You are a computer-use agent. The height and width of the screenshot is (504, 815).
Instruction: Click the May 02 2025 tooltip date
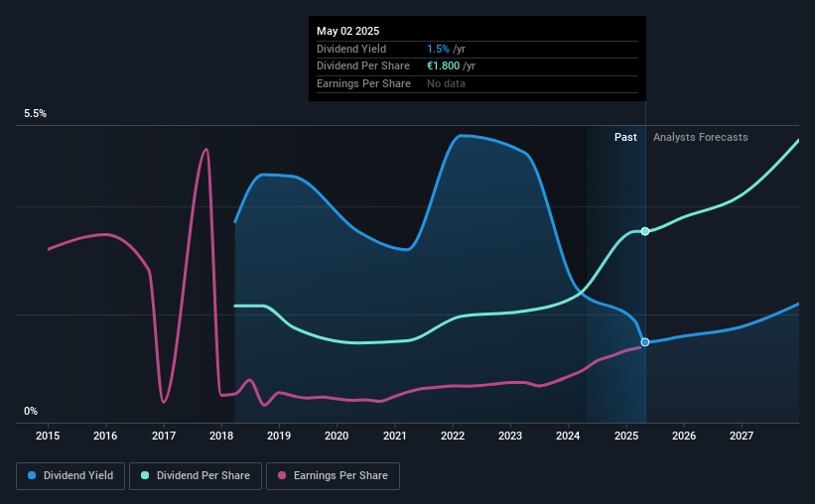[x=347, y=31]
